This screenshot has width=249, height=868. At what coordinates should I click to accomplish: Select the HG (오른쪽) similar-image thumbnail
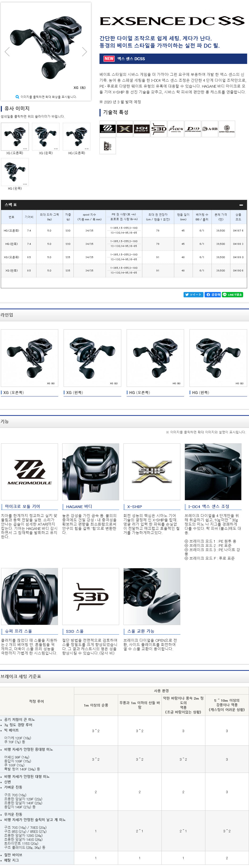point(77,136)
